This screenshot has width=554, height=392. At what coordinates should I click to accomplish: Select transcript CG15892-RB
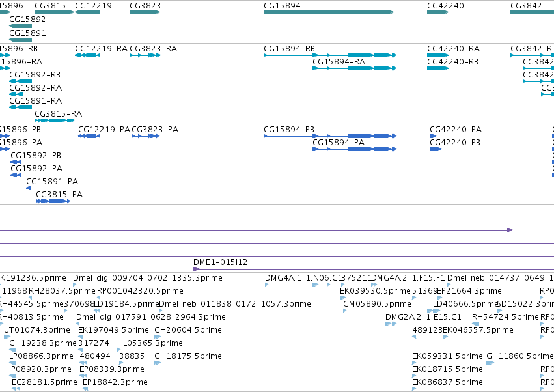(x=20, y=81)
